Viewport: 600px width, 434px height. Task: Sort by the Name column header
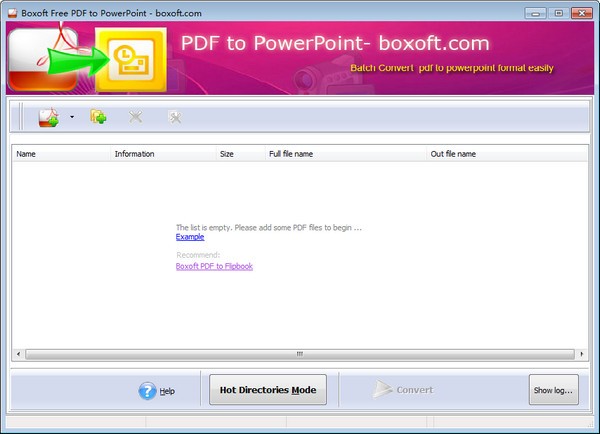(x=60, y=154)
